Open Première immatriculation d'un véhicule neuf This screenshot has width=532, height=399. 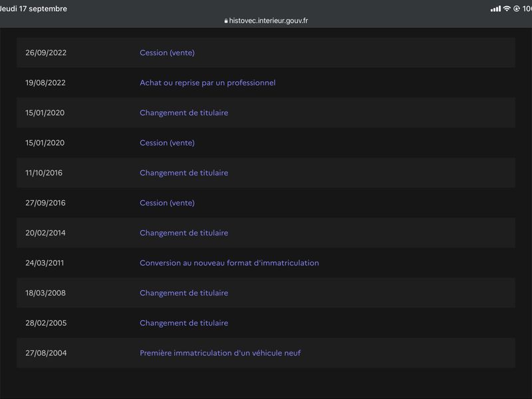pyautogui.click(x=220, y=353)
